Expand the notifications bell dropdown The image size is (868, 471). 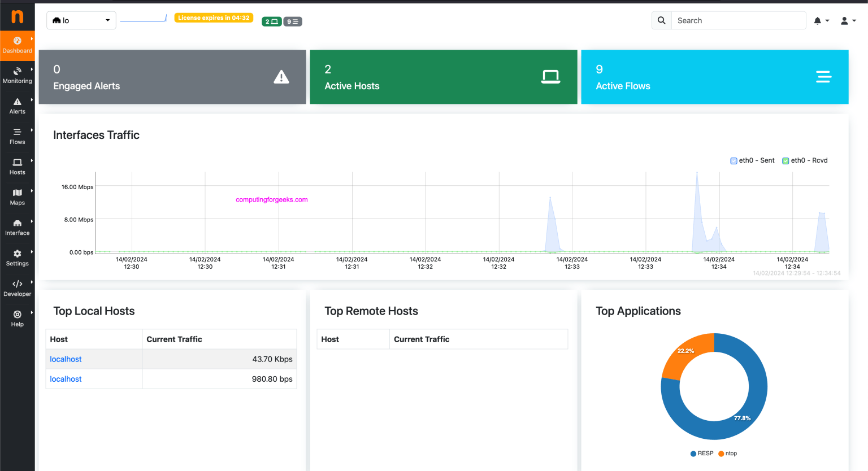(821, 21)
